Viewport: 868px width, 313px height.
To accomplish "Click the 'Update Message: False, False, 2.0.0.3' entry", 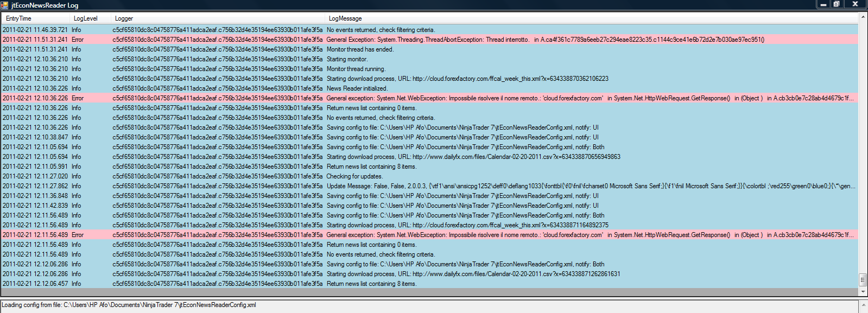I will tap(591, 186).
